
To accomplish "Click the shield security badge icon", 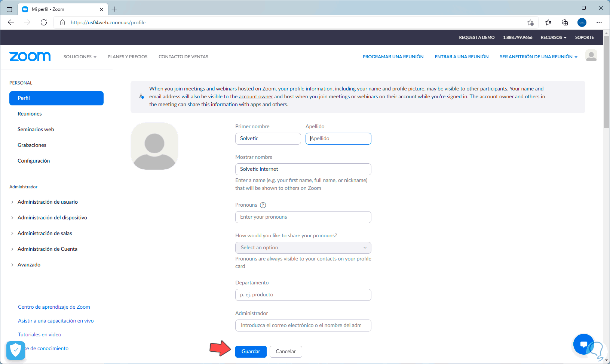I will pyautogui.click(x=16, y=351).
